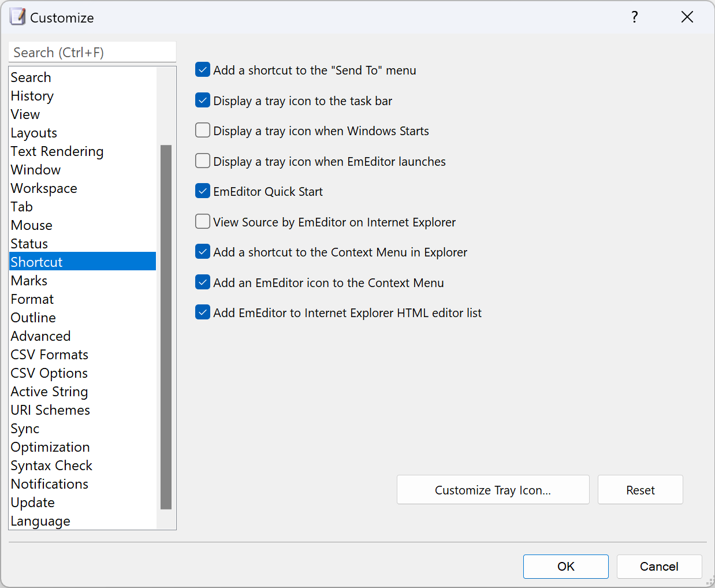
Task: Select the Notifications category
Action: click(83, 483)
